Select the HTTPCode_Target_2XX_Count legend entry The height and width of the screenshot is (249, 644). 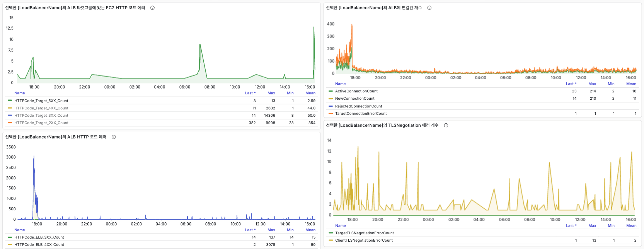pos(41,123)
